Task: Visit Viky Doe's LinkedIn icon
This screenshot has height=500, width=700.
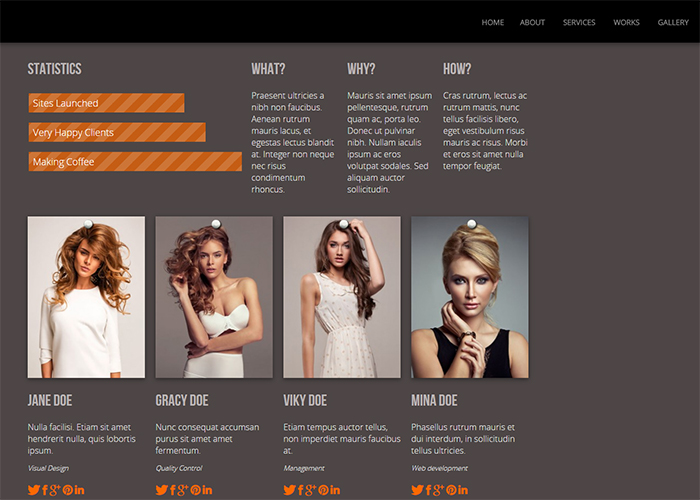Action: [334, 490]
